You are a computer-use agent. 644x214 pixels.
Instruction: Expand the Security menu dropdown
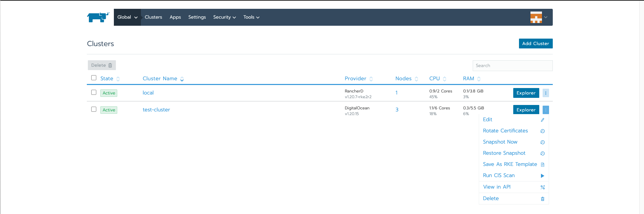[x=224, y=17]
